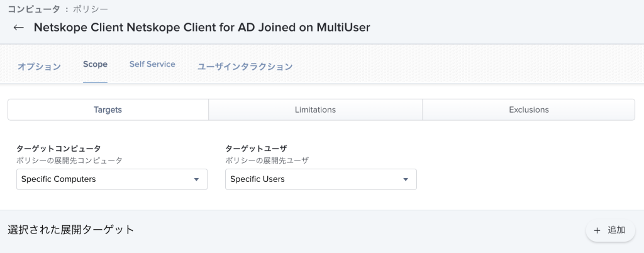Select the Targets segment
Screen dimensions: 644x253
pyautogui.click(x=108, y=110)
